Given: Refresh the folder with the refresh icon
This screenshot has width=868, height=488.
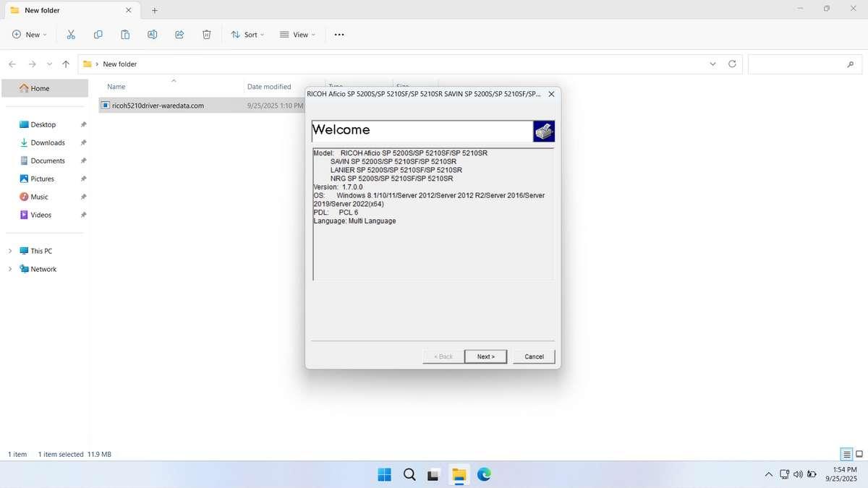Looking at the screenshot, I should pos(731,64).
